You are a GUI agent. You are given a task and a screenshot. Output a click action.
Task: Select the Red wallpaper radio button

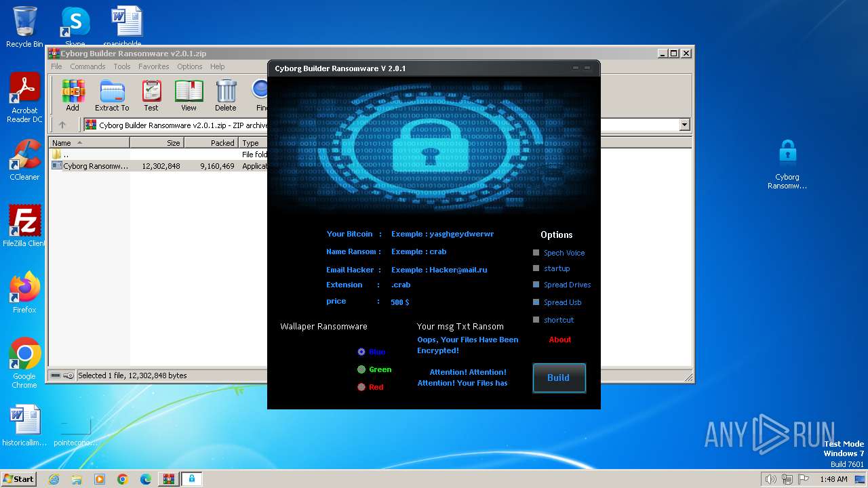[361, 387]
